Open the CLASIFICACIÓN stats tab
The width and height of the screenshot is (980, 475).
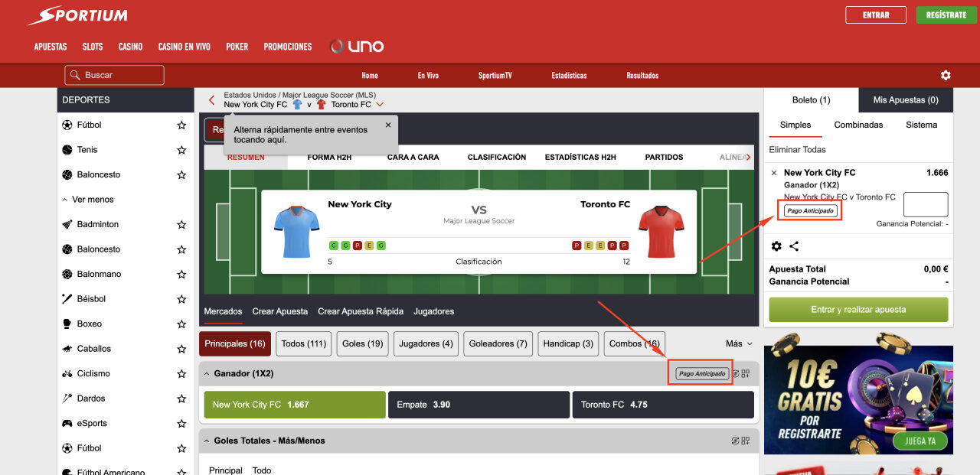tap(497, 157)
